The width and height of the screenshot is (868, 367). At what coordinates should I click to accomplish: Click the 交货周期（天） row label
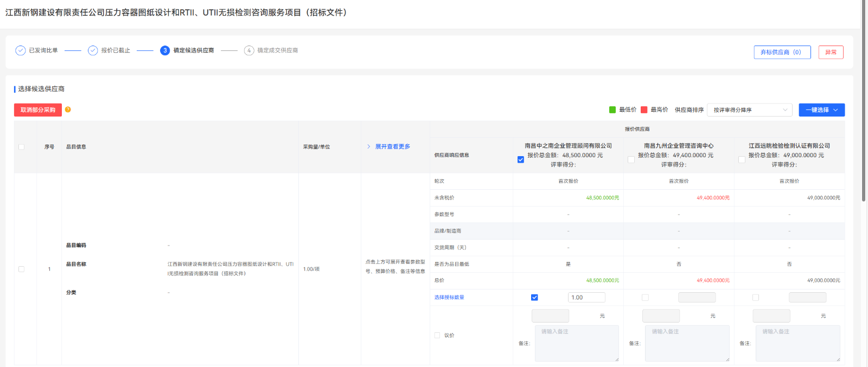coord(450,248)
